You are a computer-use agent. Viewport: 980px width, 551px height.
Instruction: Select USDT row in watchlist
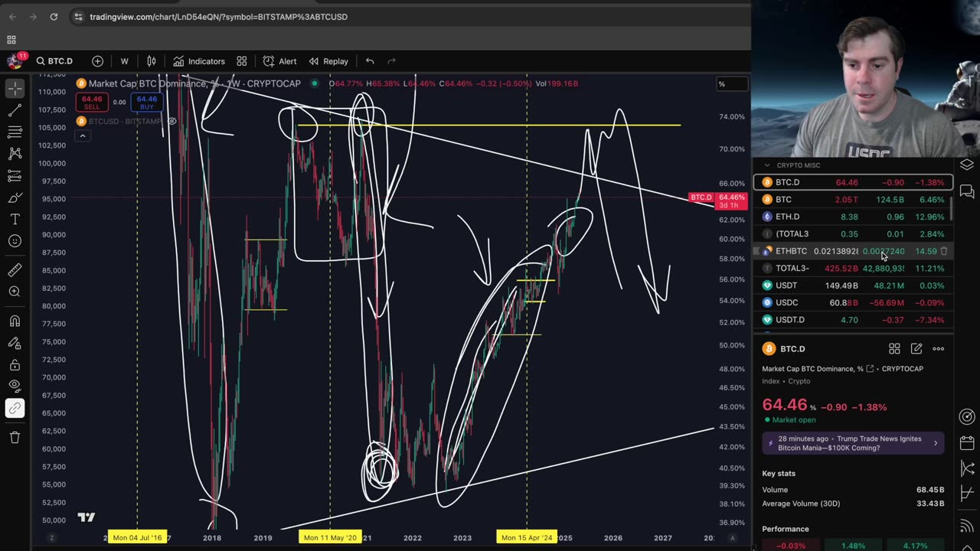[853, 285]
